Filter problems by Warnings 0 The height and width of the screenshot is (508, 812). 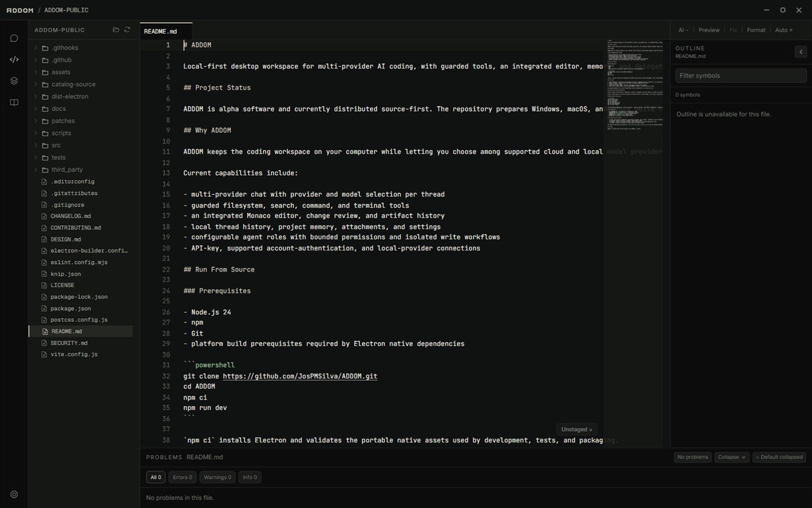point(217,477)
